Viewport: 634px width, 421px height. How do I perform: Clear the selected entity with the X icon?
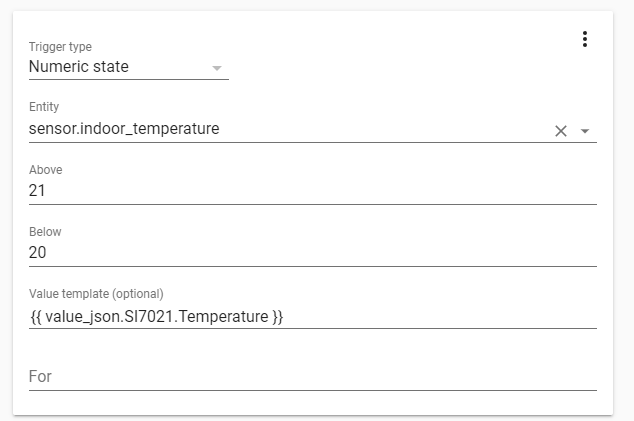561,131
